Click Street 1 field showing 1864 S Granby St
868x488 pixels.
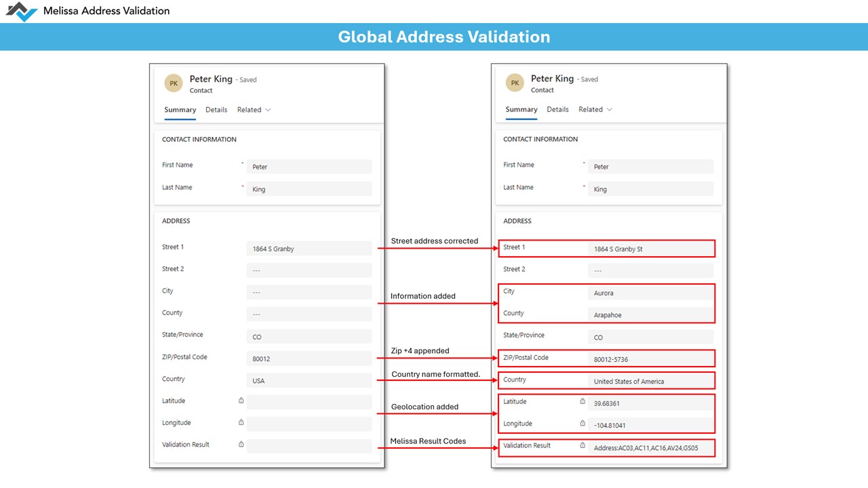point(651,249)
